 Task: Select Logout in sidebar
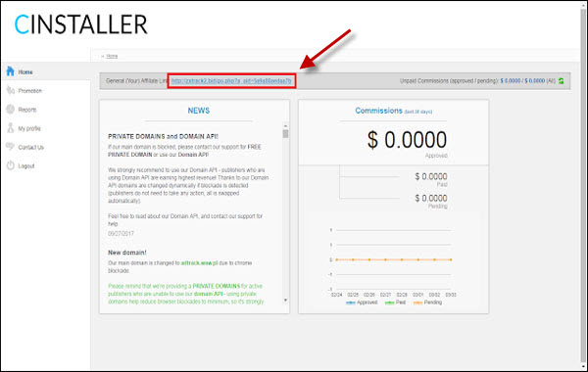(26, 166)
